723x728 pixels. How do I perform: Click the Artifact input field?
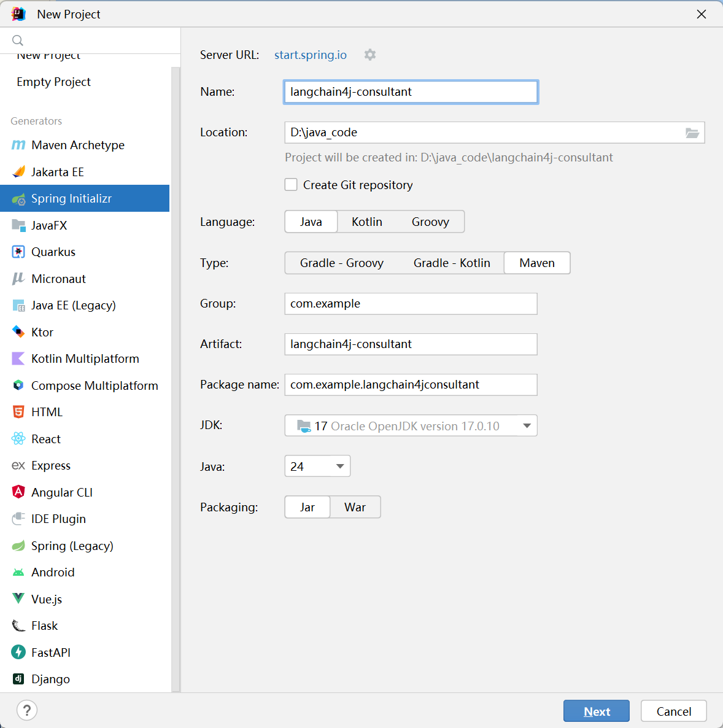pyautogui.click(x=411, y=344)
